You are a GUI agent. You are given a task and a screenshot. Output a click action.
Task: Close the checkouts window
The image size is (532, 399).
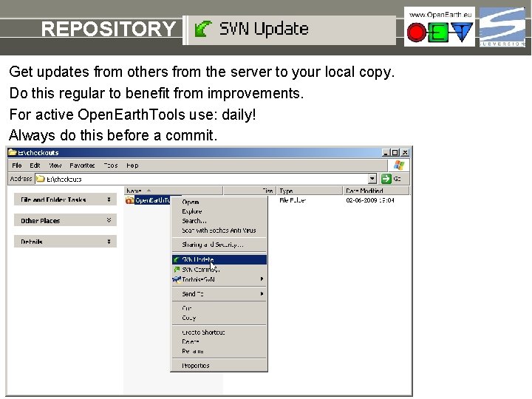pyautogui.click(x=405, y=153)
